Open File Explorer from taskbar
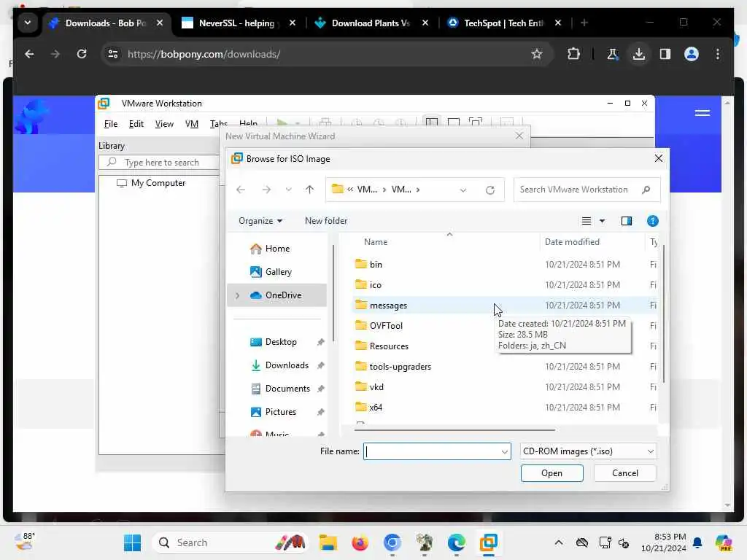Viewport: 747px width, 560px height. point(328,542)
